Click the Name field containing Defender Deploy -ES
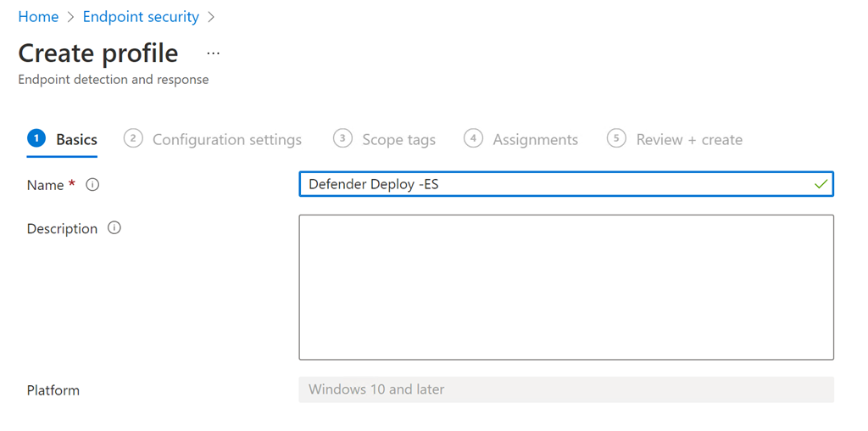Image resolution: width=868 pixels, height=431 pixels. [551, 184]
